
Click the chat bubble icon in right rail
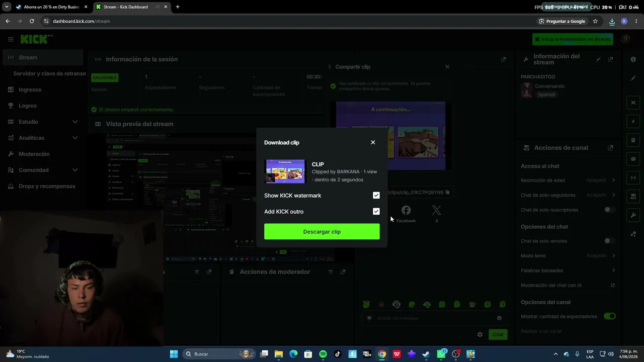(633, 159)
